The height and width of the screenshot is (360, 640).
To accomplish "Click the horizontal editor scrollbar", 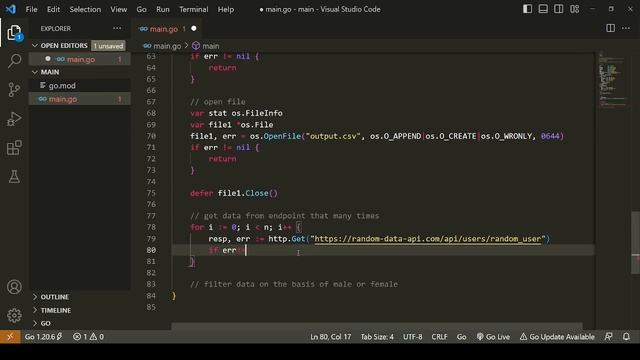I will [x=376, y=326].
